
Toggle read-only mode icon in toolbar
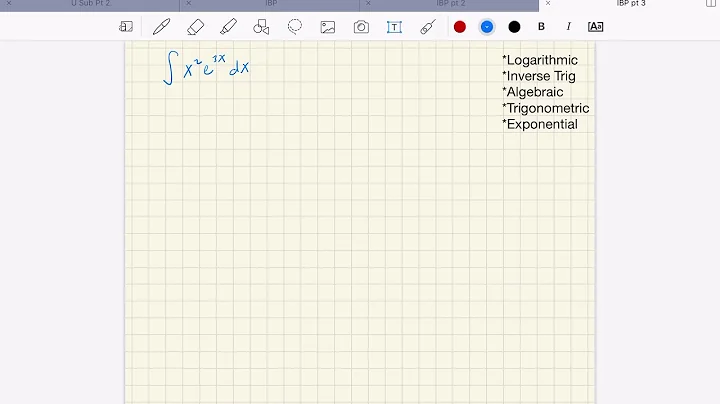(x=125, y=27)
